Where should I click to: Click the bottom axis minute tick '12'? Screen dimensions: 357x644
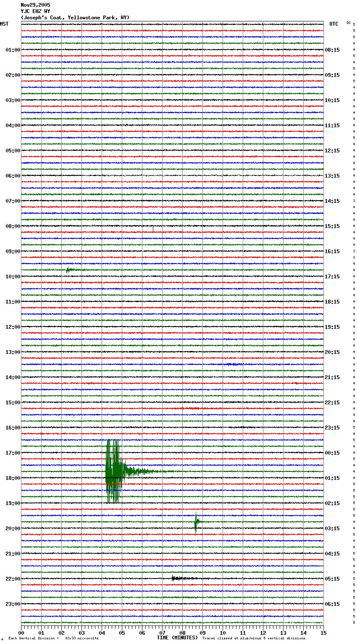click(263, 633)
